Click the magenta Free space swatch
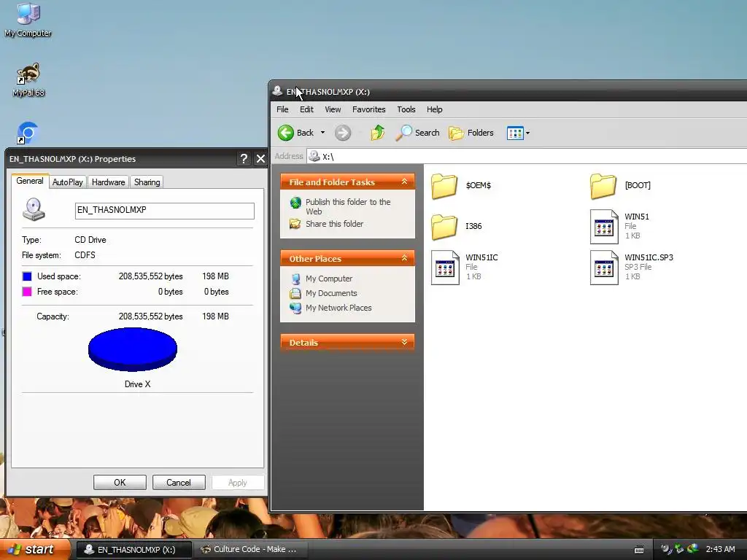This screenshot has height=560, width=747. pyautogui.click(x=27, y=292)
